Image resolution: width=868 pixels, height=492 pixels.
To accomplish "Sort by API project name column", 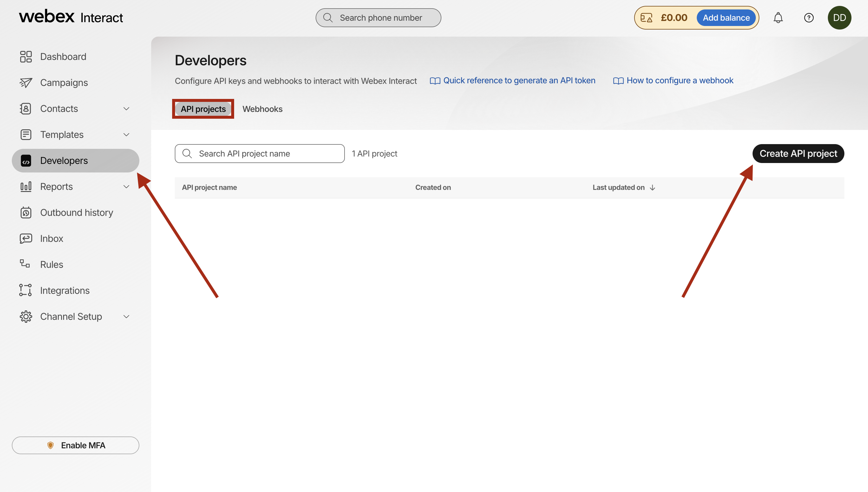I will (209, 188).
